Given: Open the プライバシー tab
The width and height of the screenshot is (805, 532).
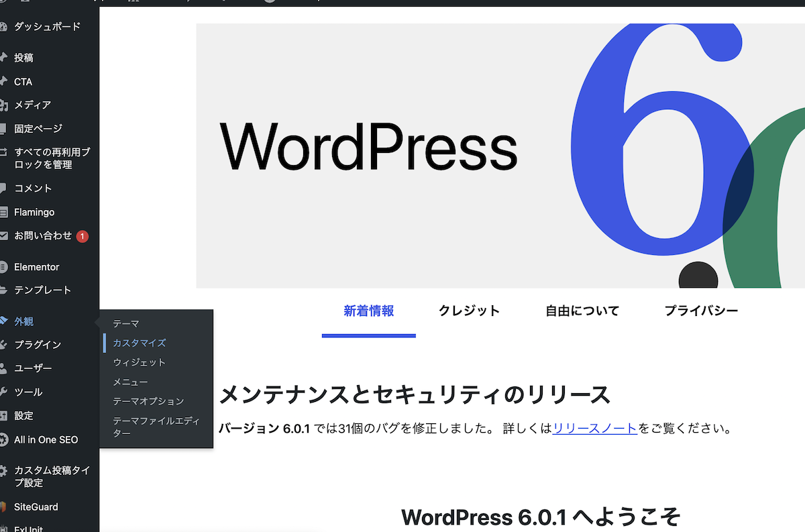Looking at the screenshot, I should tap(701, 311).
